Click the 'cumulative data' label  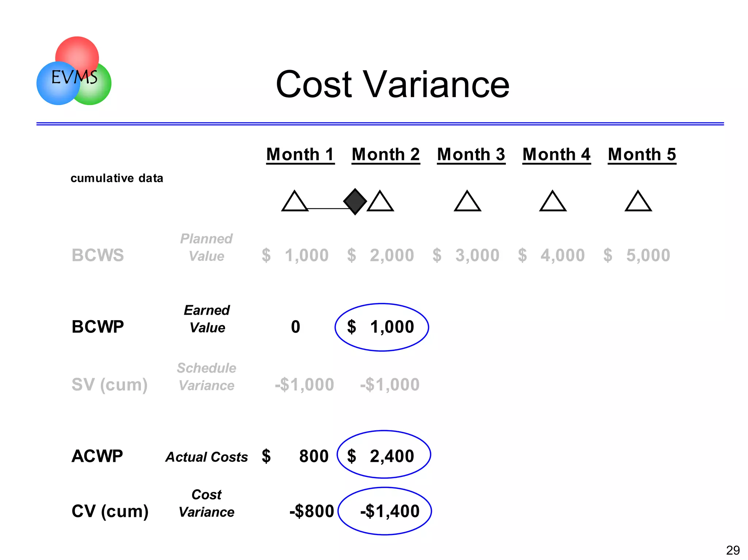[x=117, y=178]
